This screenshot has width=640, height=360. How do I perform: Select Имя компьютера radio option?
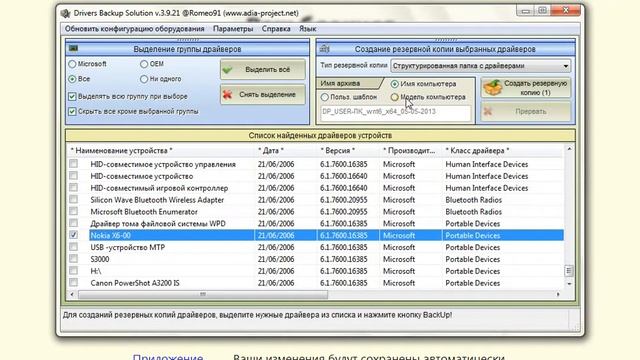[394, 84]
